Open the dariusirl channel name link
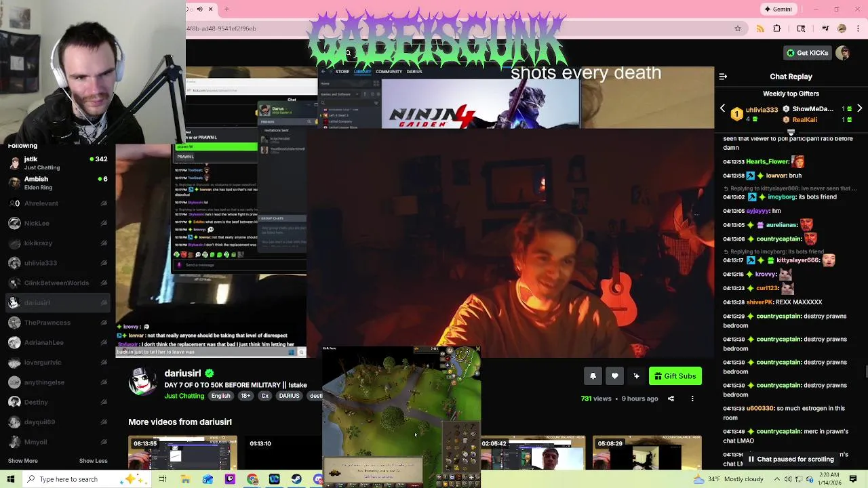 coord(182,373)
